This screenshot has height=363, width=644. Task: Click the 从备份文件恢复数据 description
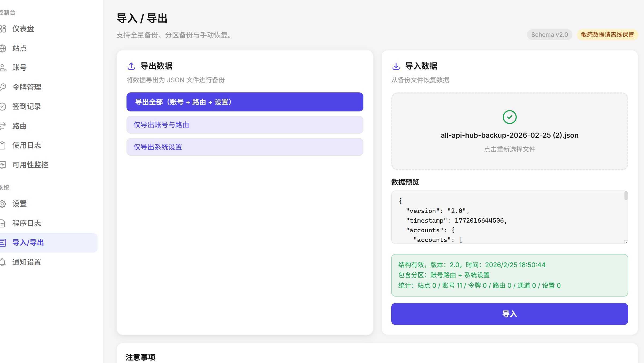pos(420,80)
